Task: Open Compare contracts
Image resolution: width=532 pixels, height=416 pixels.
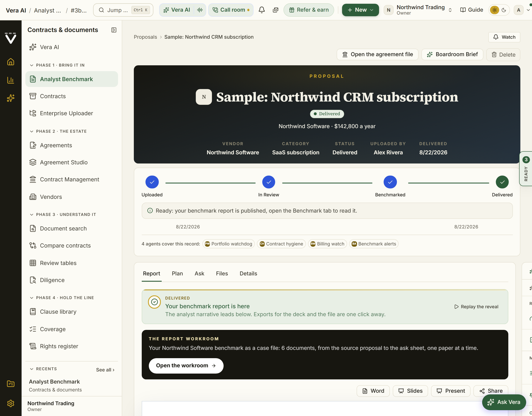Action: (x=72, y=246)
